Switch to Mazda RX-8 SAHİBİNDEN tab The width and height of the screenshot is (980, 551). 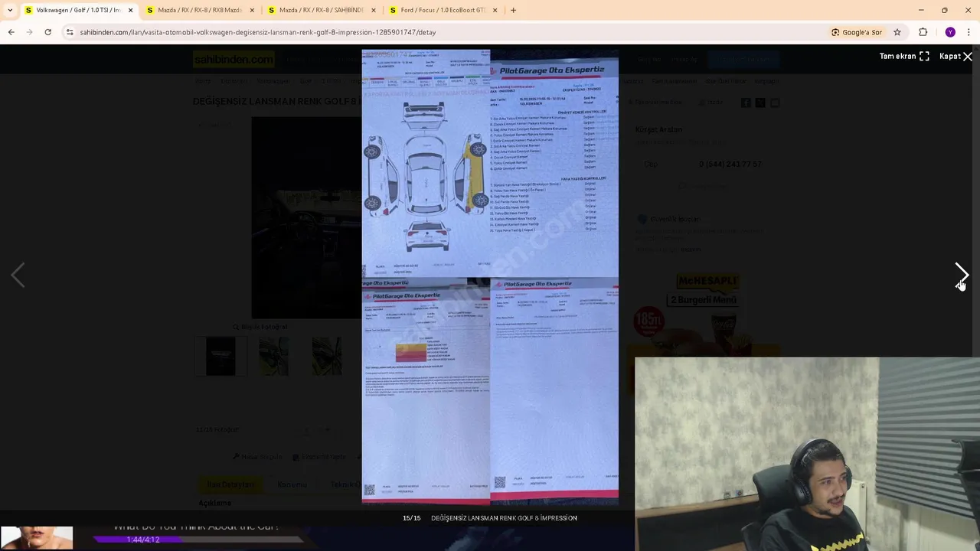click(x=321, y=10)
